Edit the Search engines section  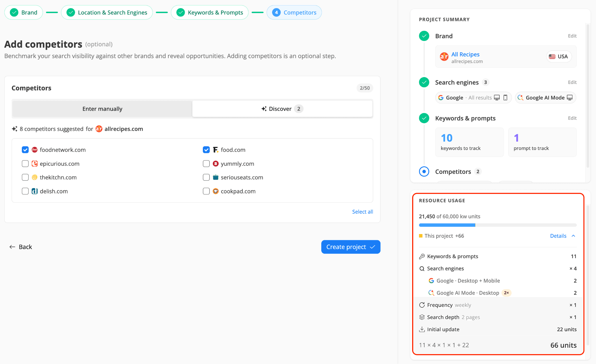(x=572, y=82)
